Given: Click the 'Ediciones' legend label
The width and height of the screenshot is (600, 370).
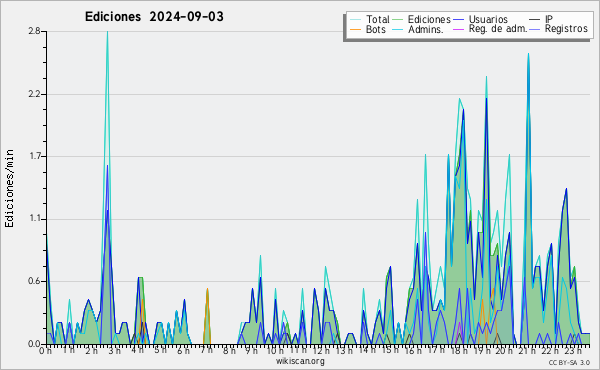Looking at the screenshot, I should pos(429,19).
